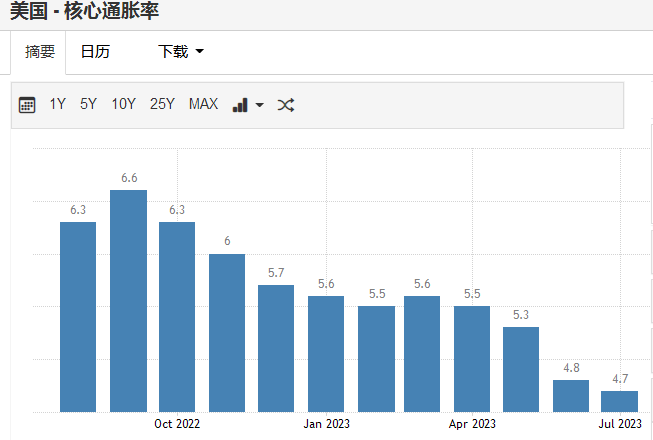Select the MAX time range
Viewport: 653px width, 440px height.
(203, 104)
